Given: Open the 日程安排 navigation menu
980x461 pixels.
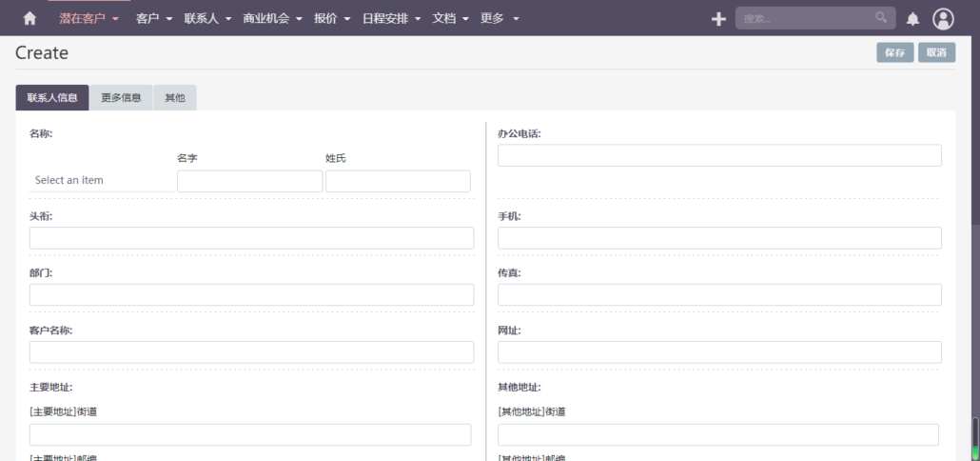Looking at the screenshot, I should (391, 18).
